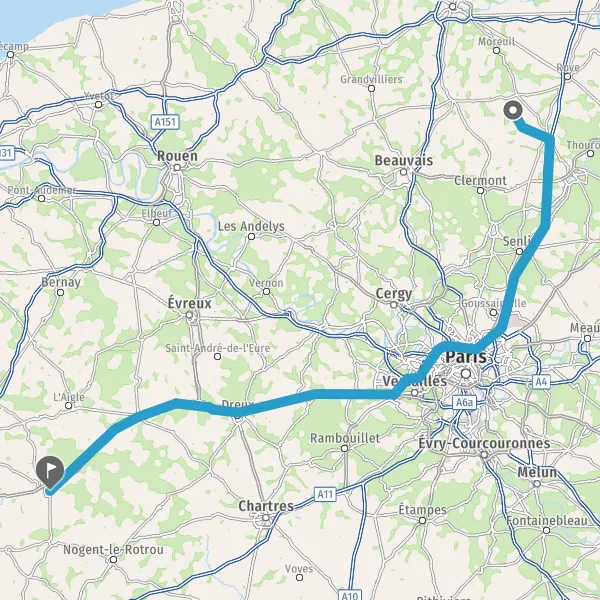Click the Cergy town label
600x600 pixels.
click(x=394, y=294)
